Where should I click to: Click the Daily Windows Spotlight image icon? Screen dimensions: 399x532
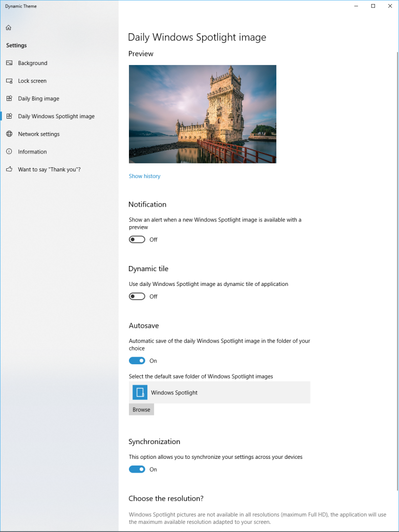point(9,116)
